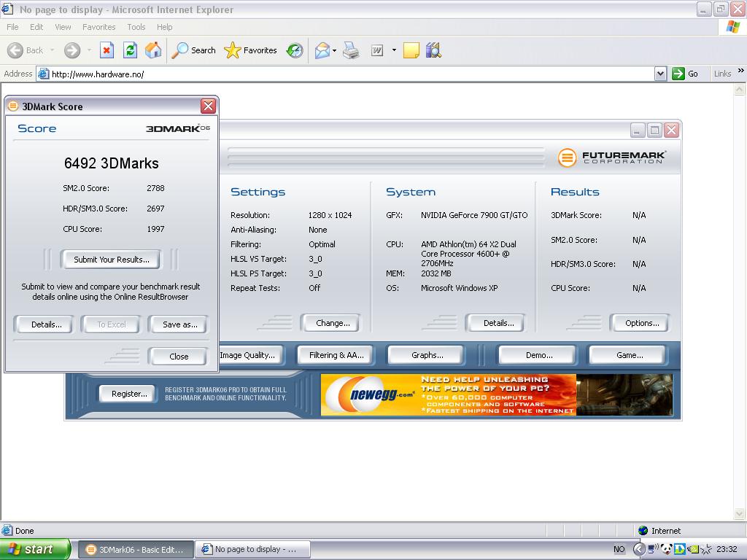Viewport: 747px width, 560px height.
Task: Click the Futuremark orange logo icon
Action: [x=567, y=157]
